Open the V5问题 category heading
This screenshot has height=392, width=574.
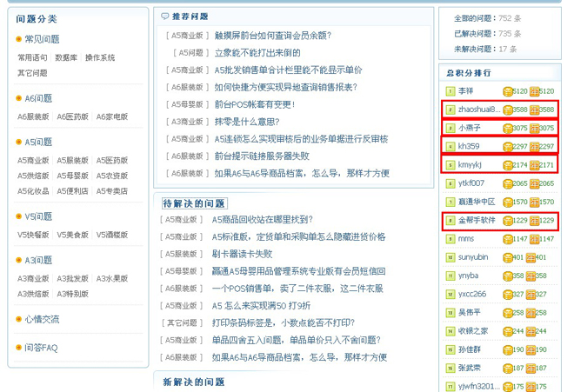37,216
